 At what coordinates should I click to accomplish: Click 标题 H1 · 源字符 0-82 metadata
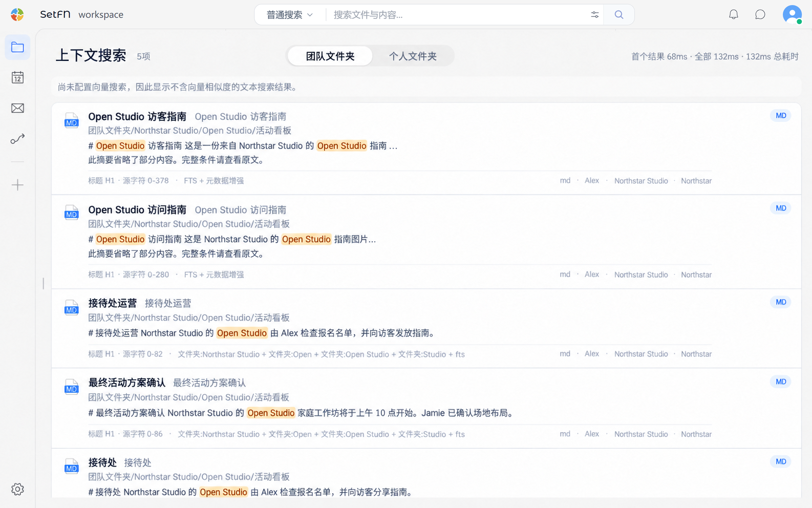[x=125, y=354]
